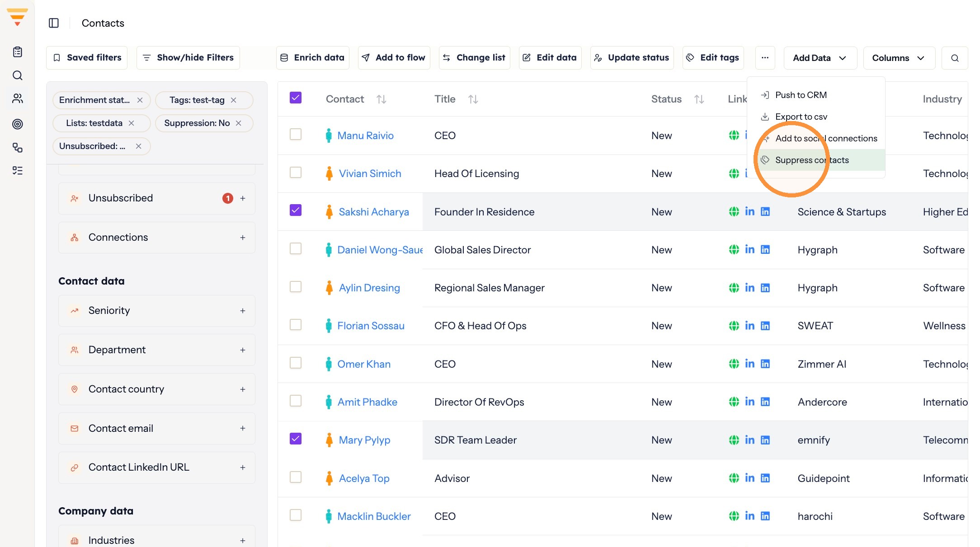Click the search magnifier button in toolbar
The width and height of the screenshot is (980, 547).
(x=955, y=58)
